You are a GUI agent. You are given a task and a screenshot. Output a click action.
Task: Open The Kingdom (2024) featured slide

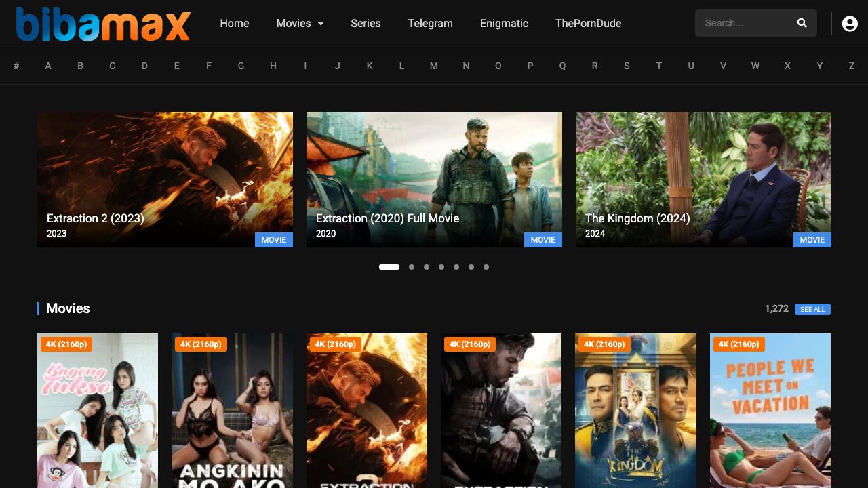[703, 180]
